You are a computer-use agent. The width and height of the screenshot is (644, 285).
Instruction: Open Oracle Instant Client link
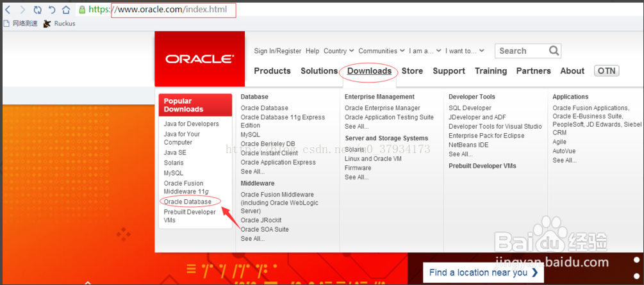point(269,153)
